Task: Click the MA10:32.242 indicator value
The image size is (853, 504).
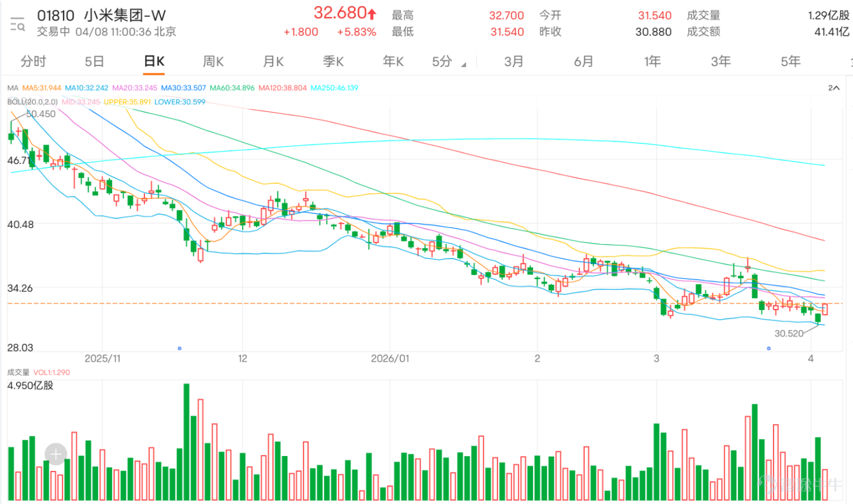Action: (x=86, y=88)
